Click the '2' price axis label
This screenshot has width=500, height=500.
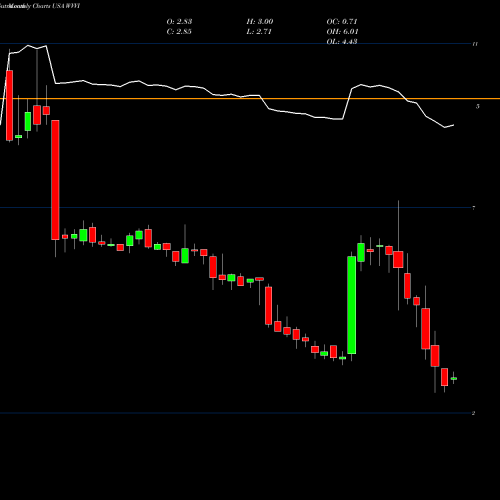coord(473,413)
